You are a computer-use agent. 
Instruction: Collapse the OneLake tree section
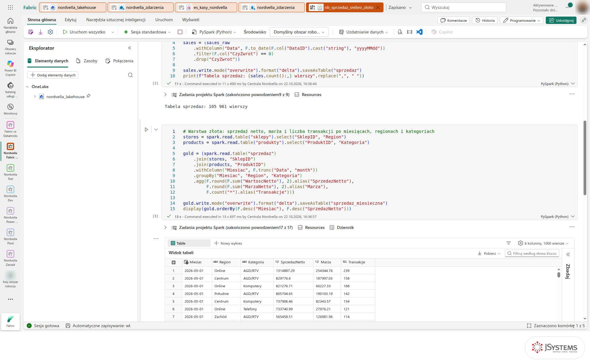[27, 87]
